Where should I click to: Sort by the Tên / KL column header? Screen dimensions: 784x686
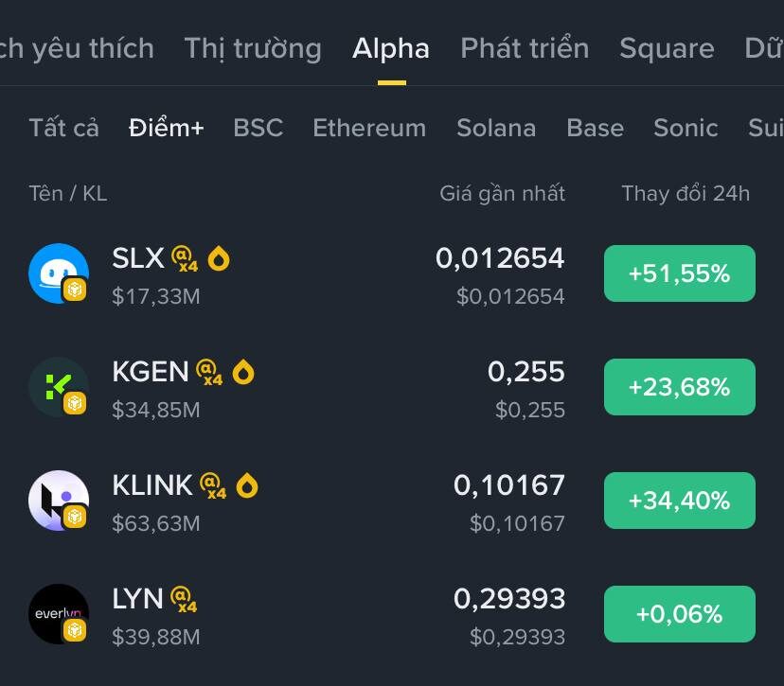pyautogui.click(x=67, y=193)
